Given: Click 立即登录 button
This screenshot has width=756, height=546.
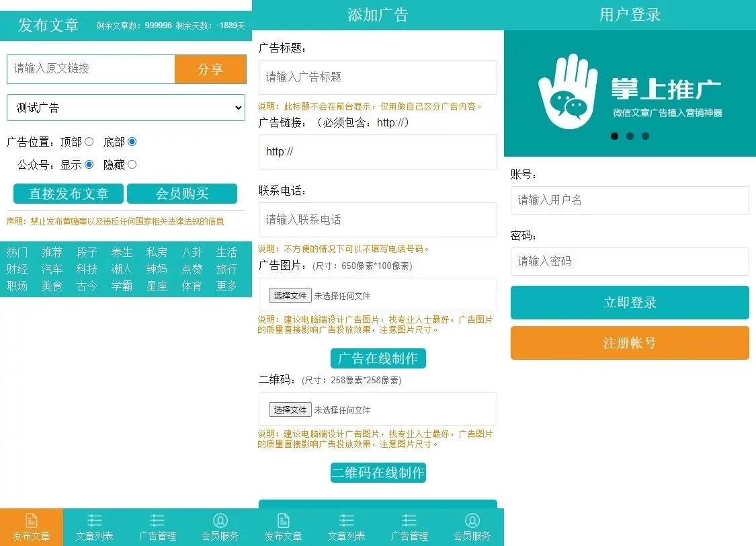Looking at the screenshot, I should 630,303.
